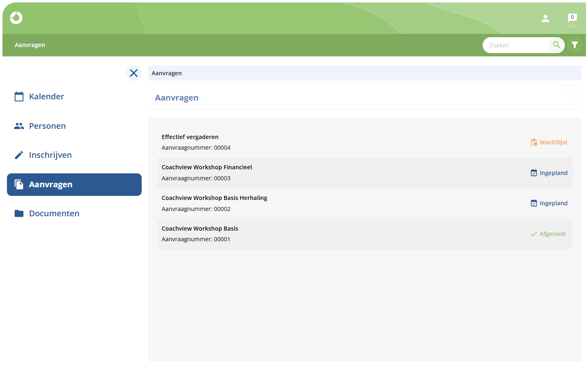Screen dimensions: 588x368
Task: Click Aanvragen in the green header bar
Action: (30, 45)
